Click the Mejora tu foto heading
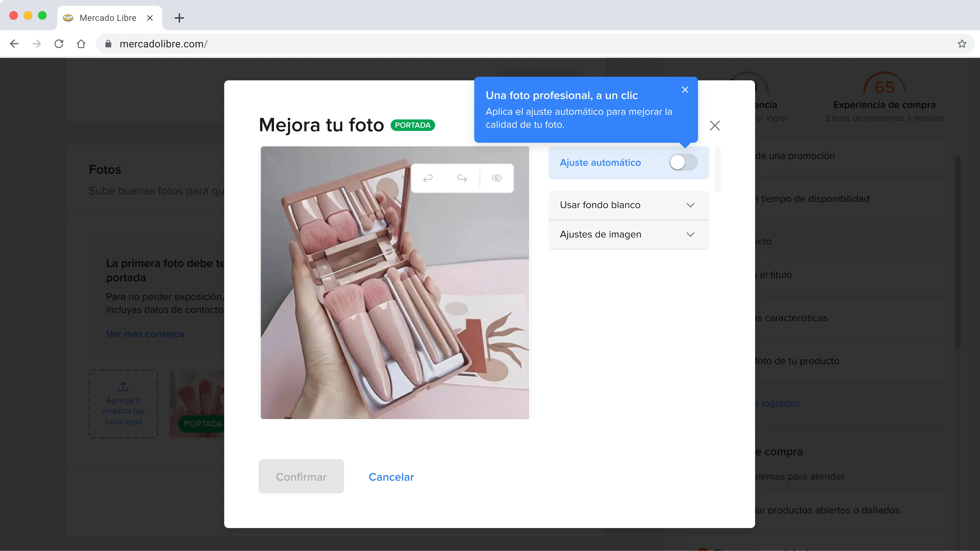Viewport: 980px width, 551px height. [321, 125]
